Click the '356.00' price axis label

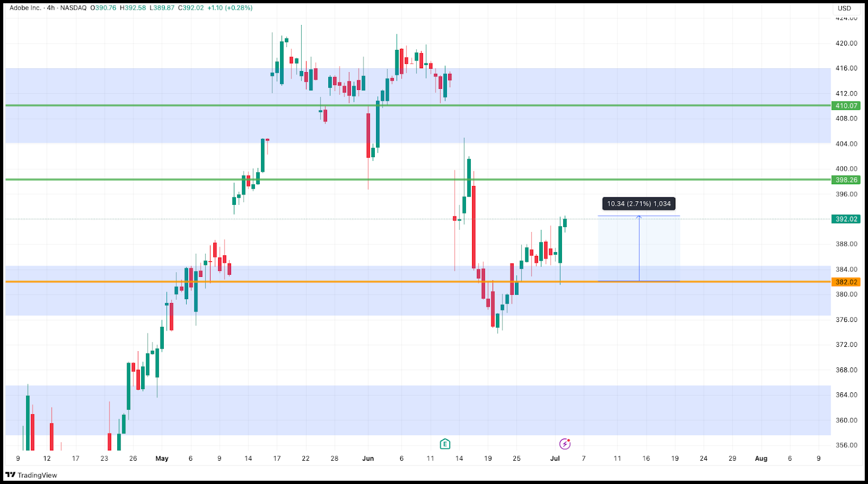[x=846, y=446]
